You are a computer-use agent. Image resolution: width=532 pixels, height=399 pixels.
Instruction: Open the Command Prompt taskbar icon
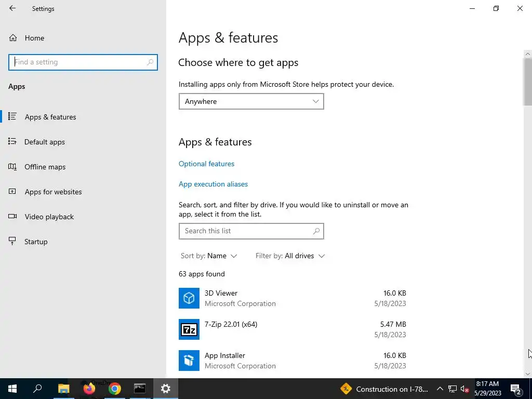pos(140,389)
